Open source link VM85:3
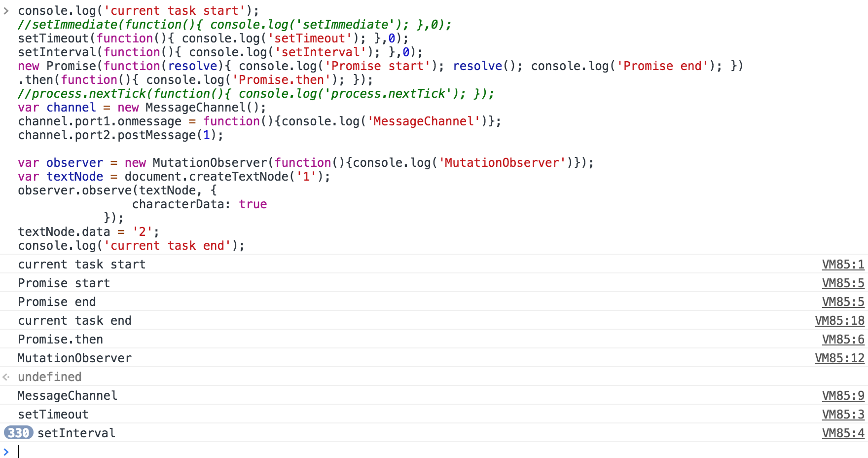The width and height of the screenshot is (868, 458). (x=843, y=415)
